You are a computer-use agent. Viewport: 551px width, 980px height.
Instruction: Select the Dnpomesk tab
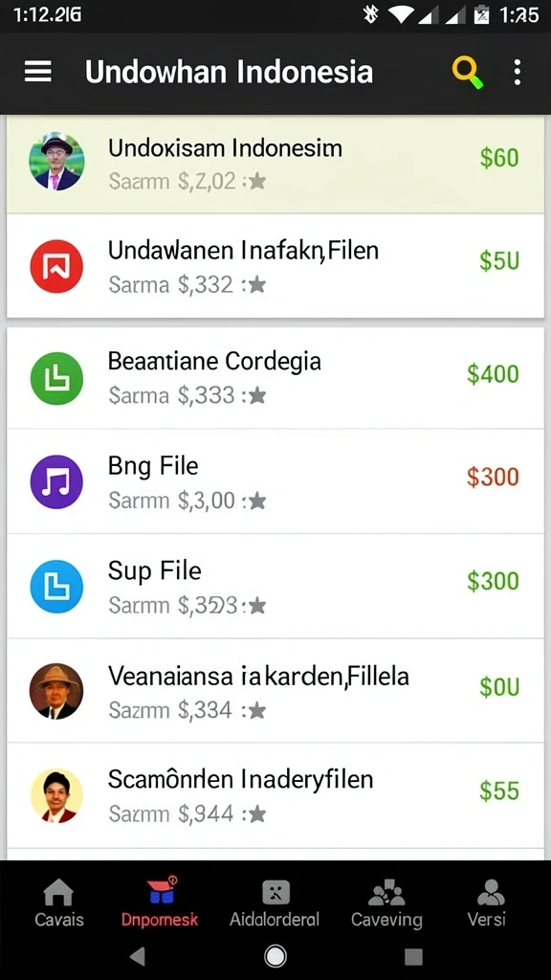tap(160, 902)
